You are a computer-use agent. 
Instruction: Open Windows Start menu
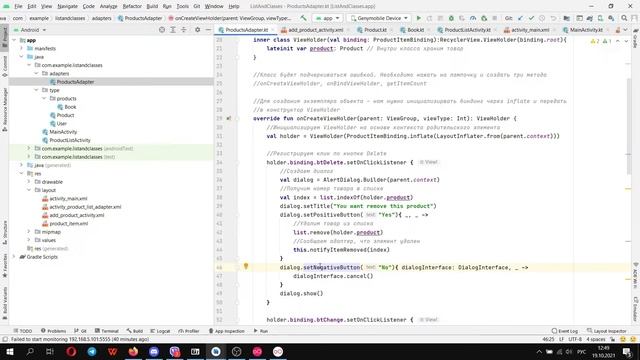tap(9, 351)
